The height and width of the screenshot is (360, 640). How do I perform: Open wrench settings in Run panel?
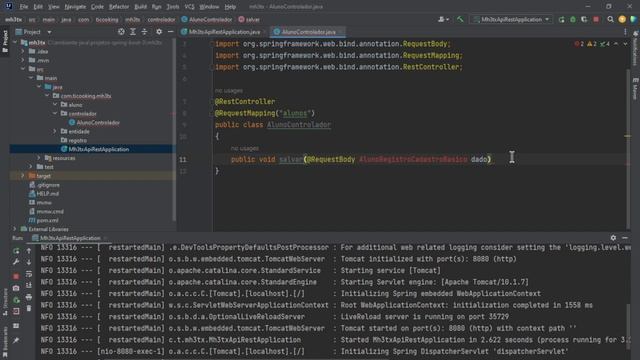[16, 262]
